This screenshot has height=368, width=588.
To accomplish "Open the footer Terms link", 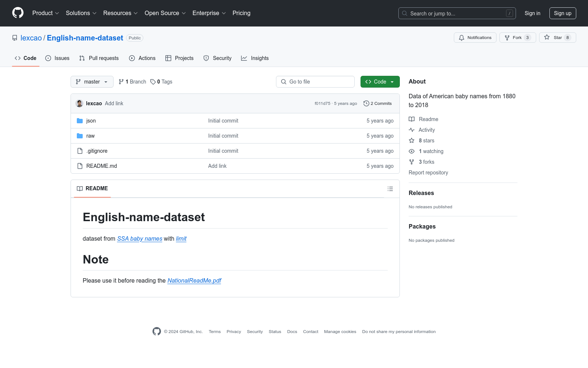I will [215, 332].
